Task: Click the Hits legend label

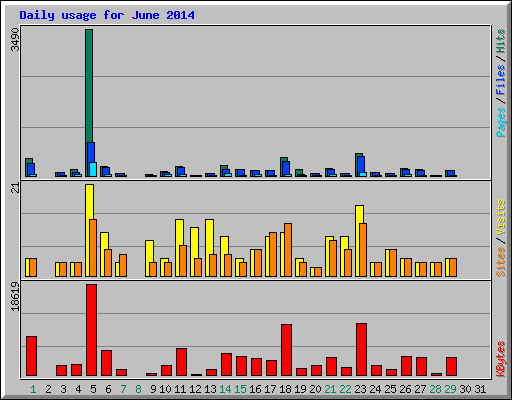Action: [500, 41]
